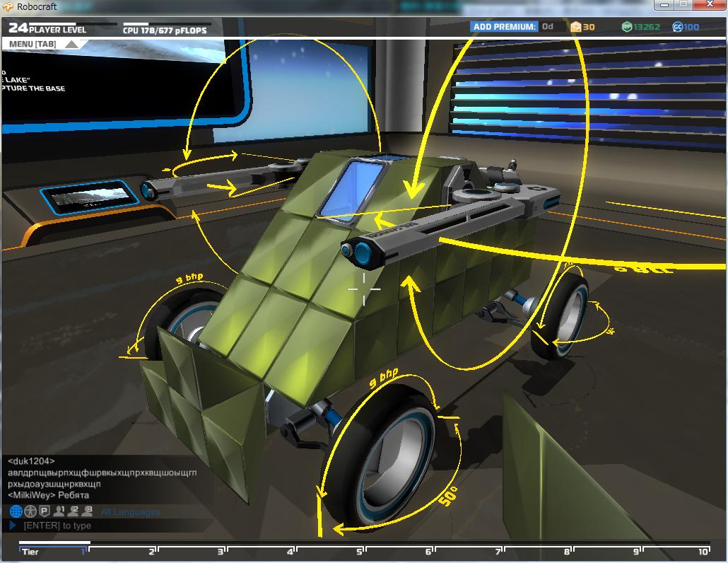Viewport: 728px width, 563px height.
Task: Maximize the Robocraft window
Action: [684, 5]
